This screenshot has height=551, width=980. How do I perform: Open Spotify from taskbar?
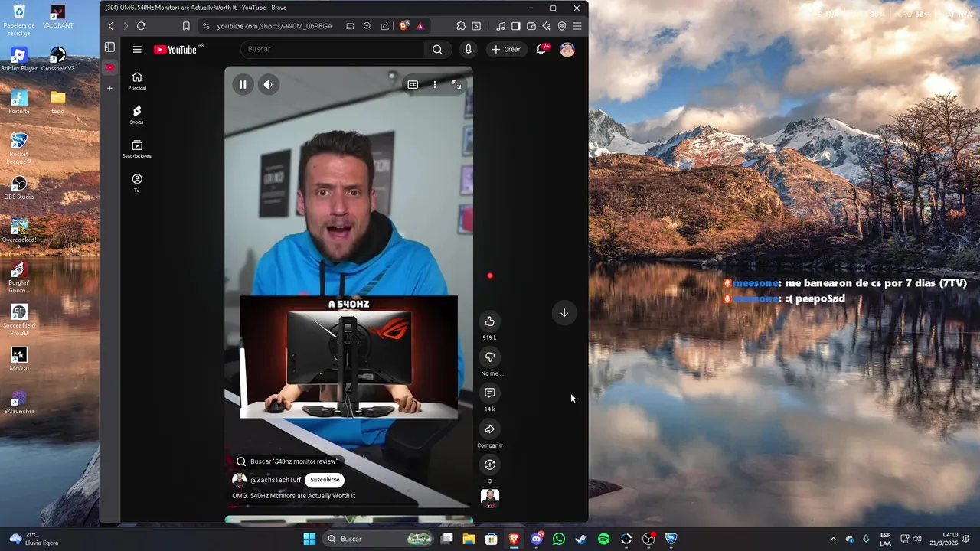point(604,539)
